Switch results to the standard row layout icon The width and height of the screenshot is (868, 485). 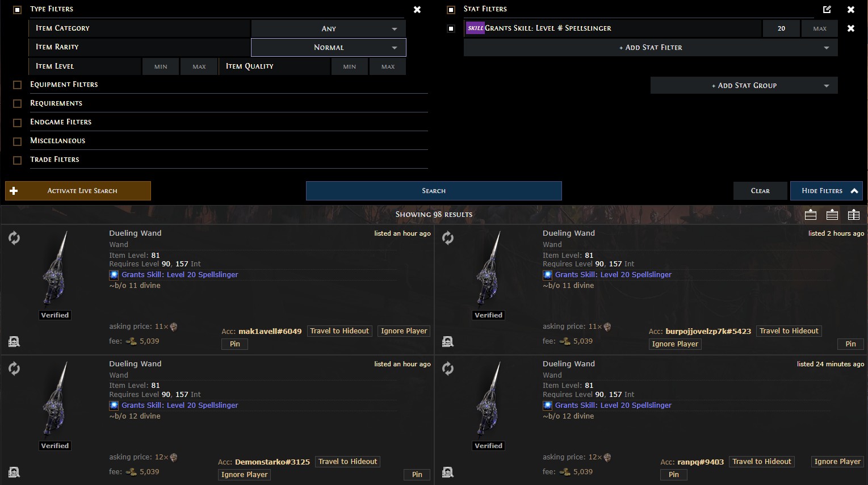click(811, 215)
